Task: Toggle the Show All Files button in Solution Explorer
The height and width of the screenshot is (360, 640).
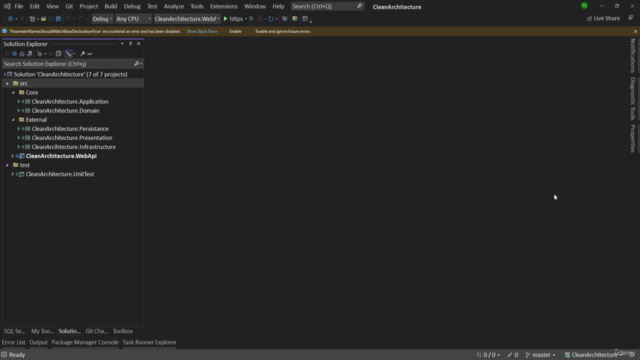Action: [x=69, y=54]
